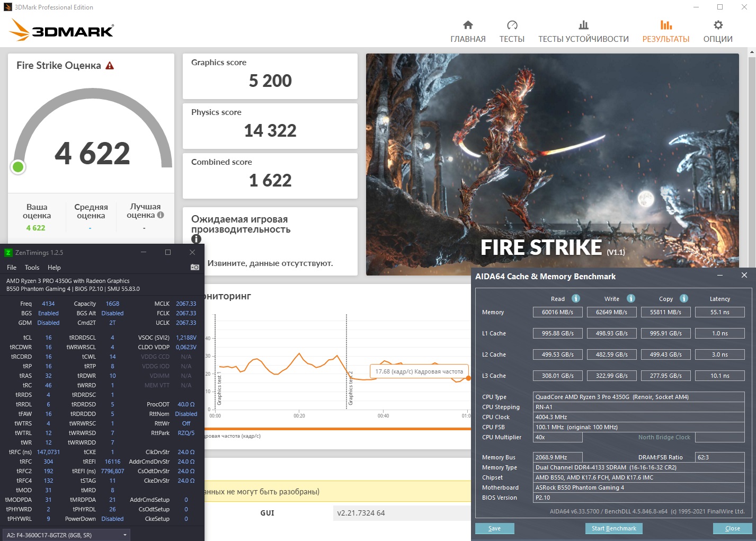756x541 pixels.
Task: Open the ТЕСТЫ tab in 3DMark
Action: 512,32
